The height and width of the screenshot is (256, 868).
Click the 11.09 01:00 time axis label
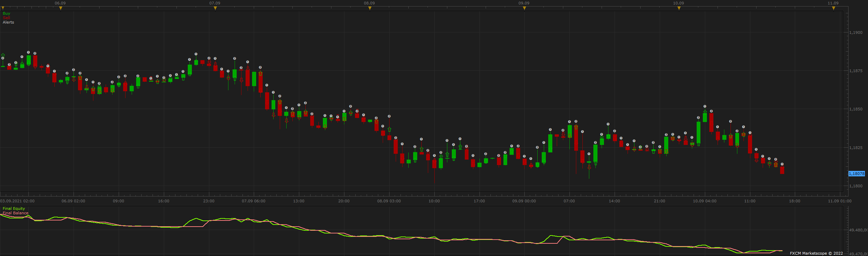[x=840, y=201]
